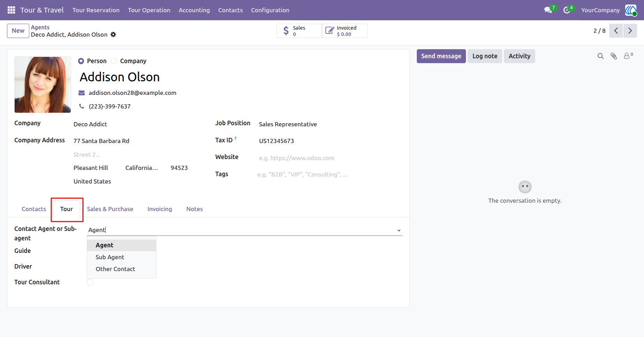Open the conversations chat icon with badge 7
Screen dimensions: 644x337
tap(549, 10)
